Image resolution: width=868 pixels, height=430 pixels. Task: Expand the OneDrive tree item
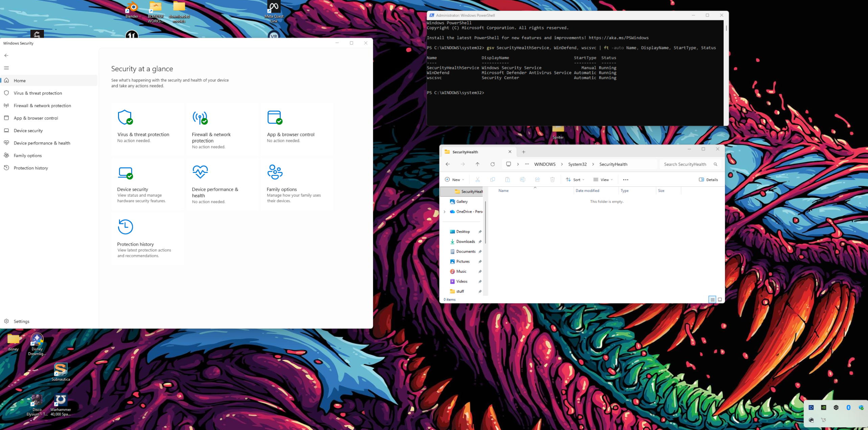tap(445, 212)
